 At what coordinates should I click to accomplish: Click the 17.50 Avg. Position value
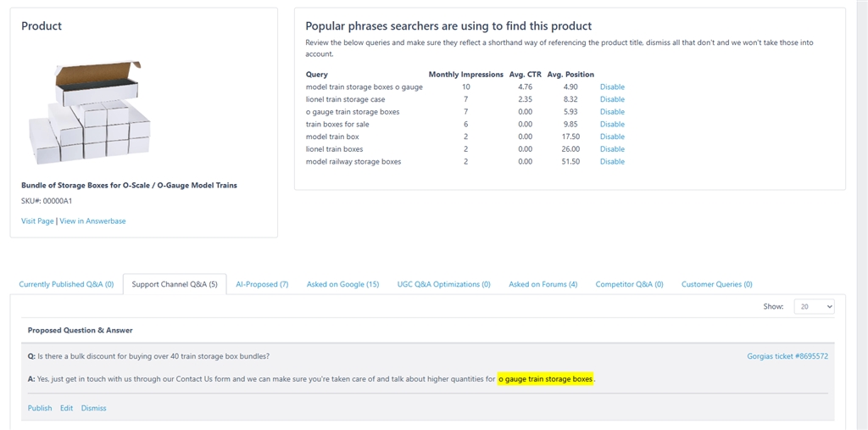click(570, 137)
